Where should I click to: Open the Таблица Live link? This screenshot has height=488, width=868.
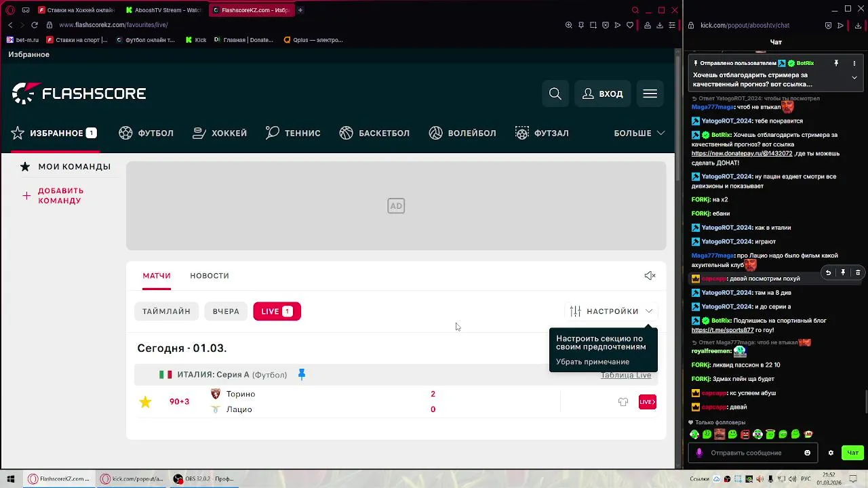625,375
